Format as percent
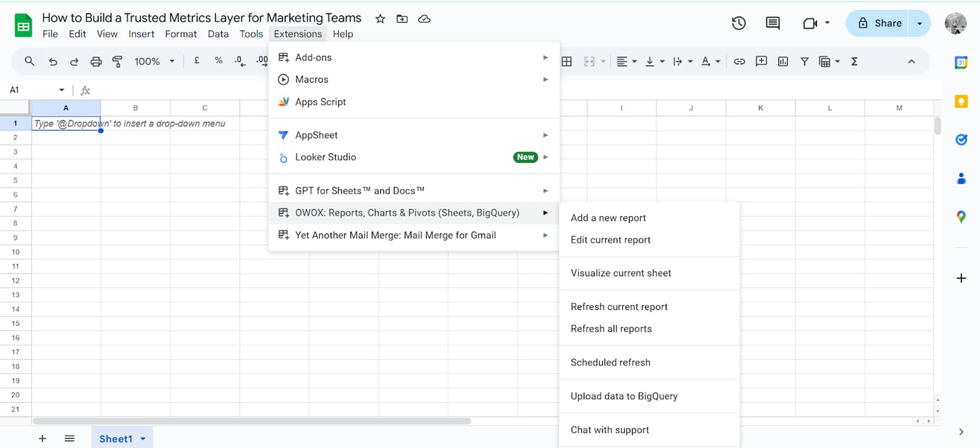 [x=218, y=61]
